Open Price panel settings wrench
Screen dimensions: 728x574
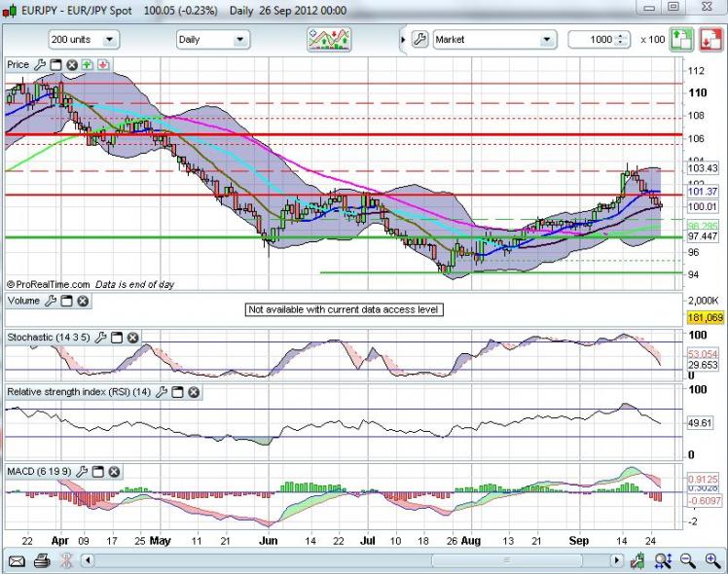[40, 64]
